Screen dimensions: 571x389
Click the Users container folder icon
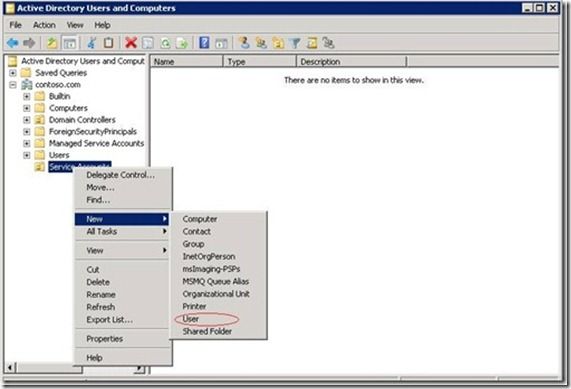[x=40, y=155]
